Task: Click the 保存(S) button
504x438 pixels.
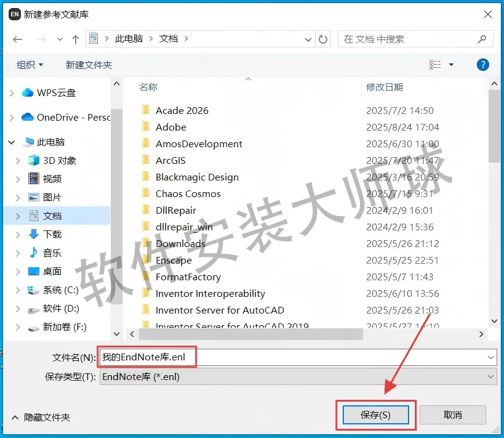Action: tap(376, 415)
